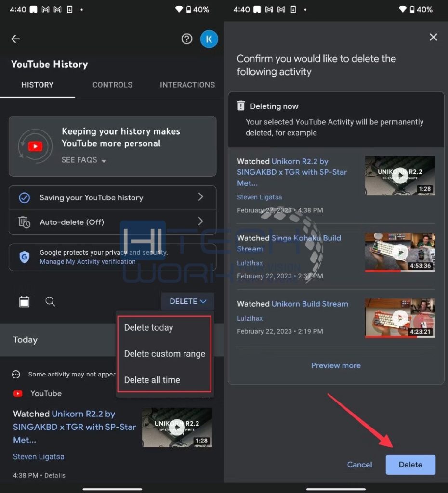The height and width of the screenshot is (493, 448).
Task: Tap the right status bar Wi-Fi icon
Action: click(x=403, y=10)
